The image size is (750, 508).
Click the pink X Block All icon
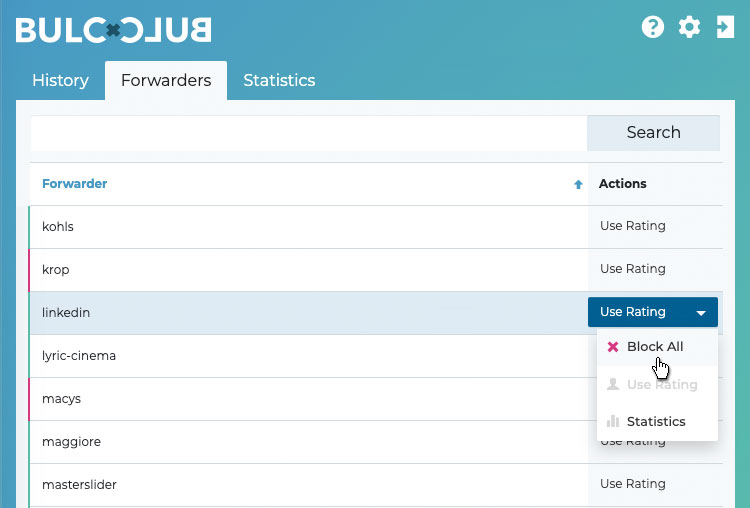(x=613, y=347)
